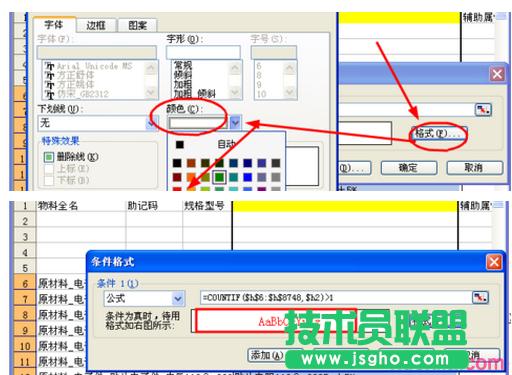Screen dimensions: 512x375
Task: Toggle the 上标 superscript checkbox
Action: [49, 169]
